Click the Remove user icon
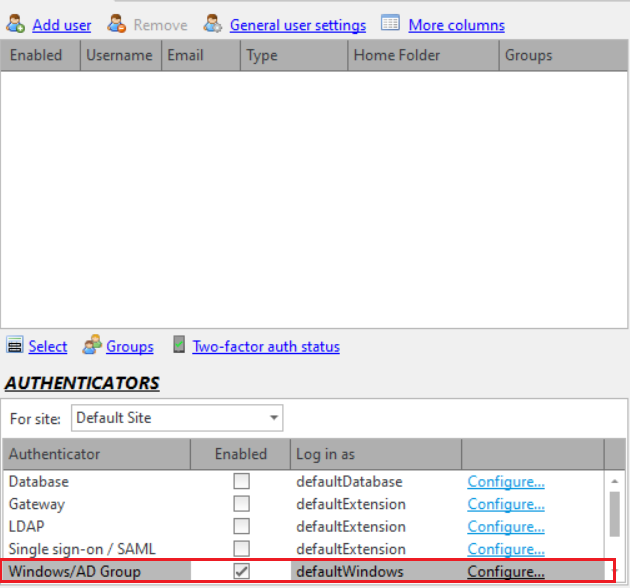Viewport: 630px width, 588px height. (x=116, y=24)
